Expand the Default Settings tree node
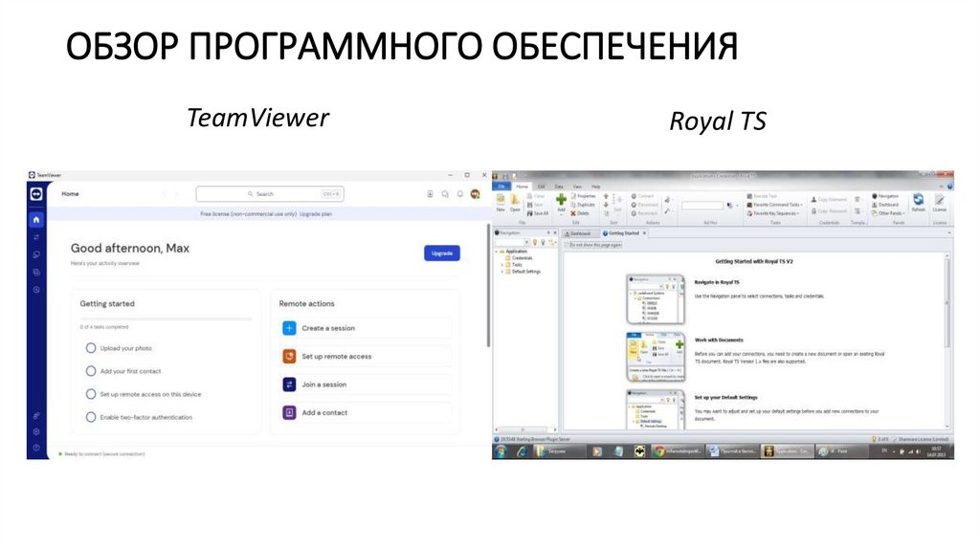The image size is (980, 549). (501, 272)
